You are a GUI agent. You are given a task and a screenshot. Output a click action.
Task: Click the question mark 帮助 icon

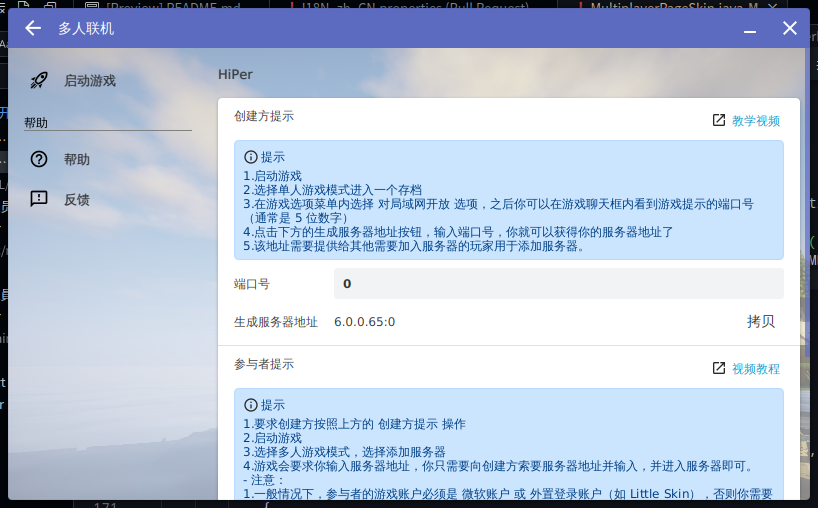pyautogui.click(x=39, y=159)
